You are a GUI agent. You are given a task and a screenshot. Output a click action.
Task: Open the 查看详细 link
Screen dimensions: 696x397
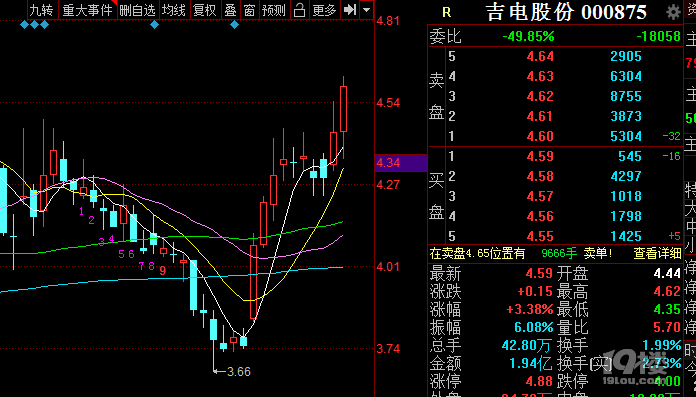click(x=657, y=254)
